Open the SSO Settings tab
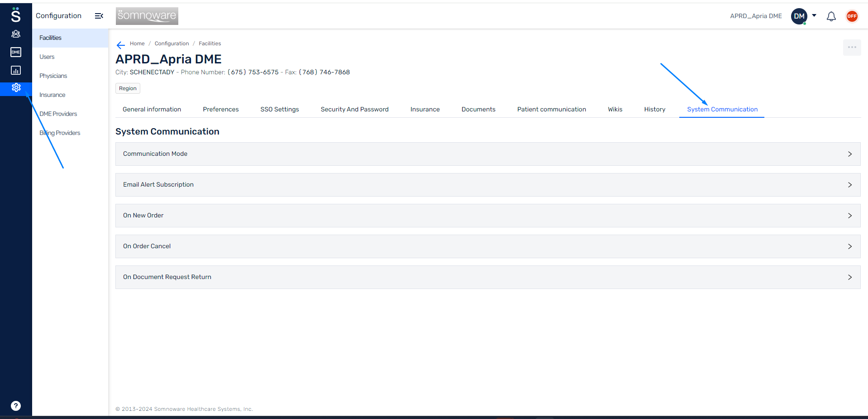The width and height of the screenshot is (868, 419). pos(280,109)
